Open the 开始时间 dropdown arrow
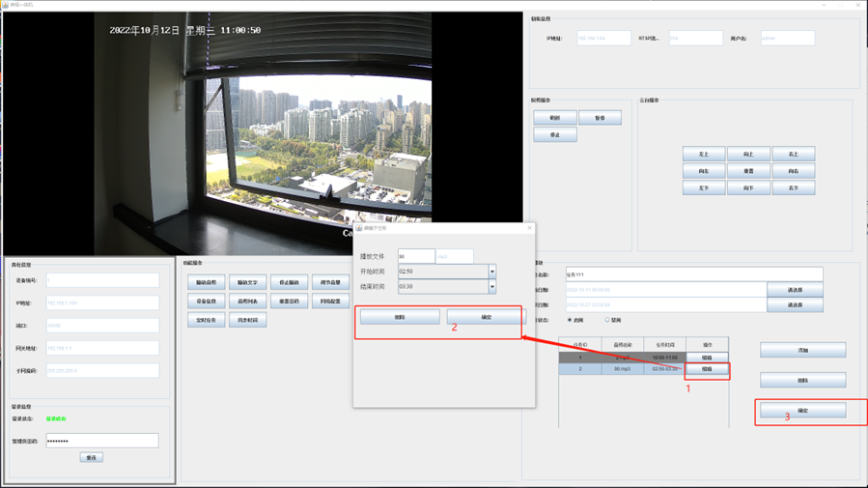Screen dimensions: 868x488 pos(491,272)
